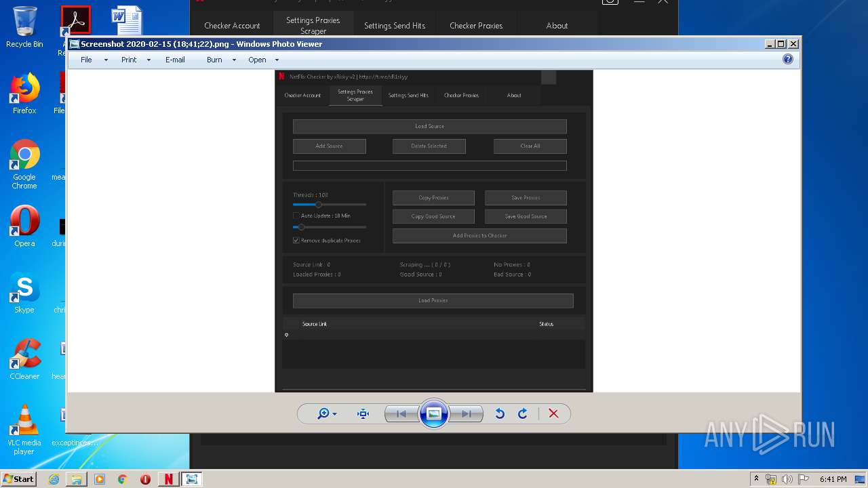This screenshot has height=488, width=868.
Task: Maximize the Photo Viewer window
Action: 781,44
